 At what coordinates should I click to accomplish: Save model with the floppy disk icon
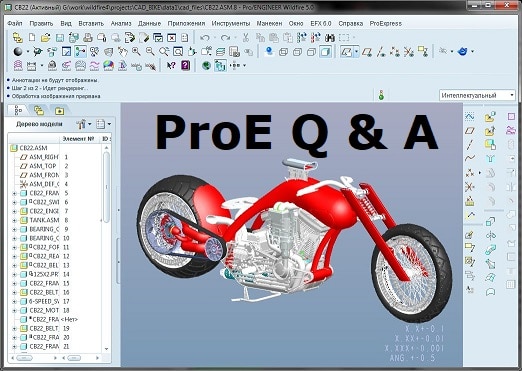click(60, 38)
